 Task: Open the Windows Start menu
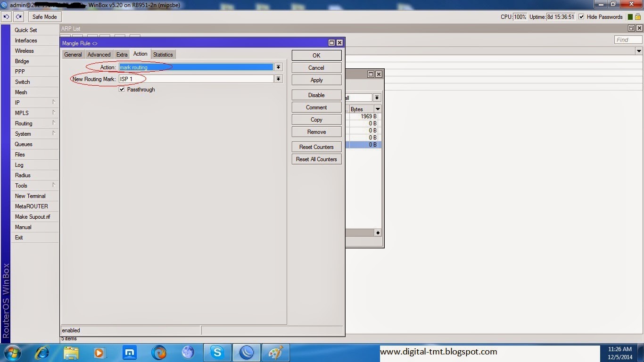(12, 353)
